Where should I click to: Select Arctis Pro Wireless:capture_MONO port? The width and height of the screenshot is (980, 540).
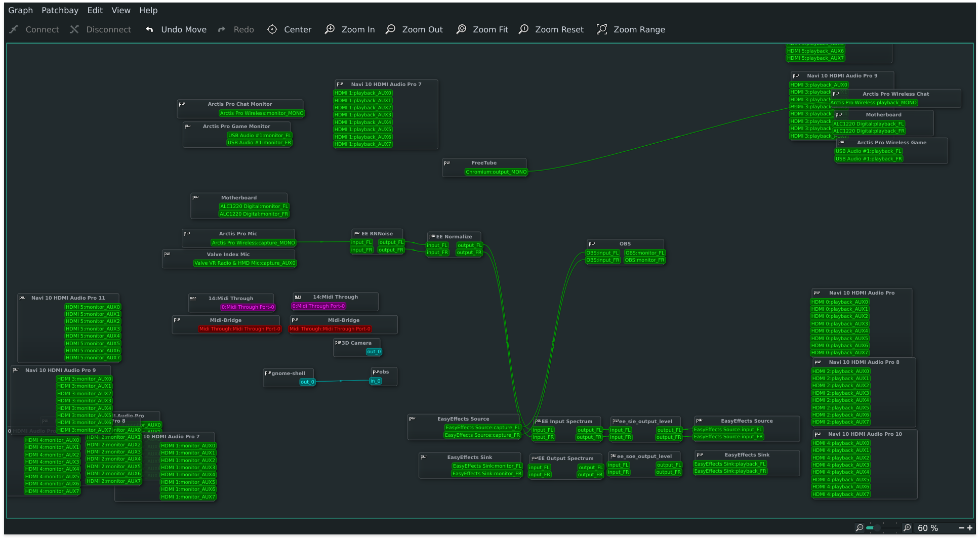click(253, 243)
